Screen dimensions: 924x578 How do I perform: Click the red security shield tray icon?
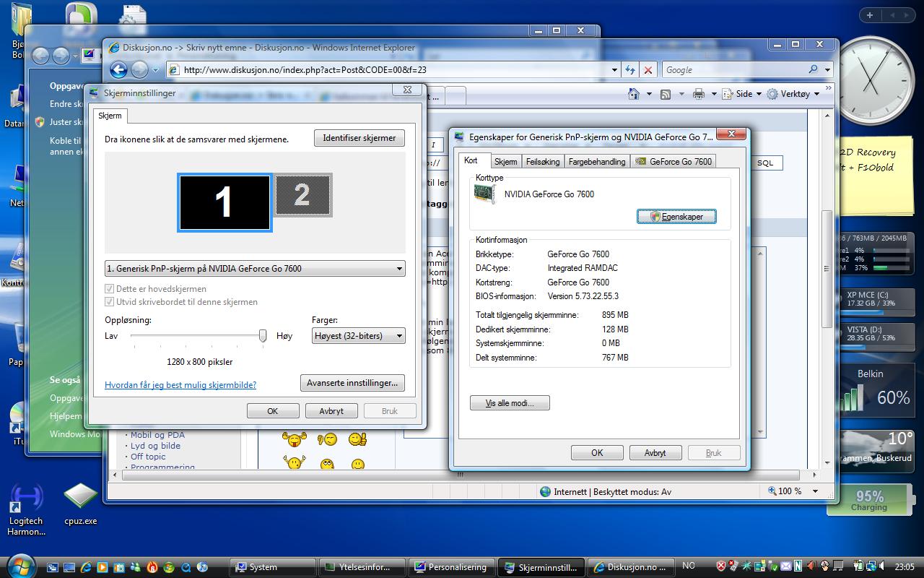click(720, 566)
